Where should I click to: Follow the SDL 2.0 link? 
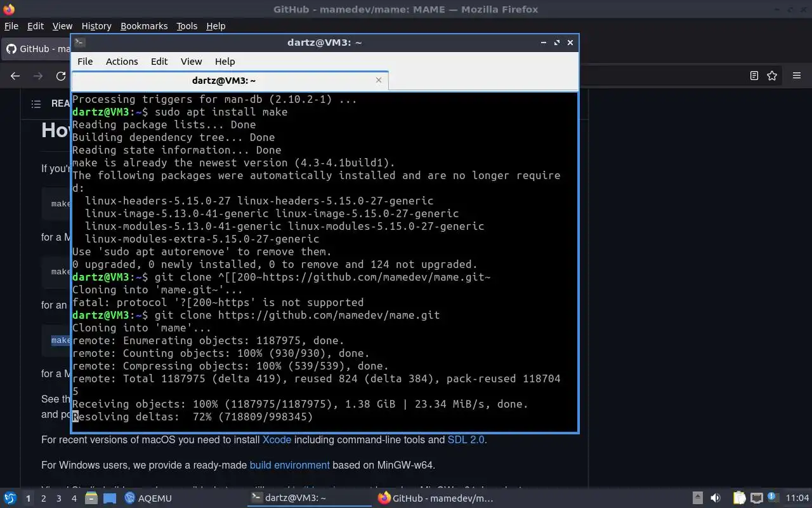click(x=466, y=439)
